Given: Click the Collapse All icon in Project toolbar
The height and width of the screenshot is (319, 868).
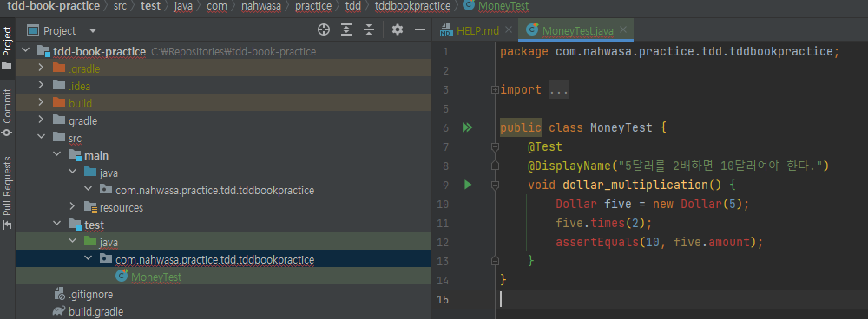Looking at the screenshot, I should 369,30.
